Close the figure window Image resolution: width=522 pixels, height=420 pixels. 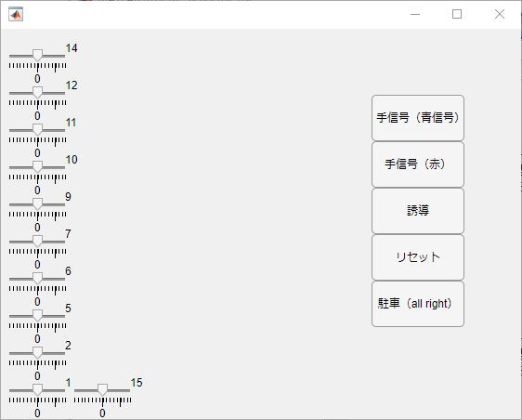[x=500, y=14]
